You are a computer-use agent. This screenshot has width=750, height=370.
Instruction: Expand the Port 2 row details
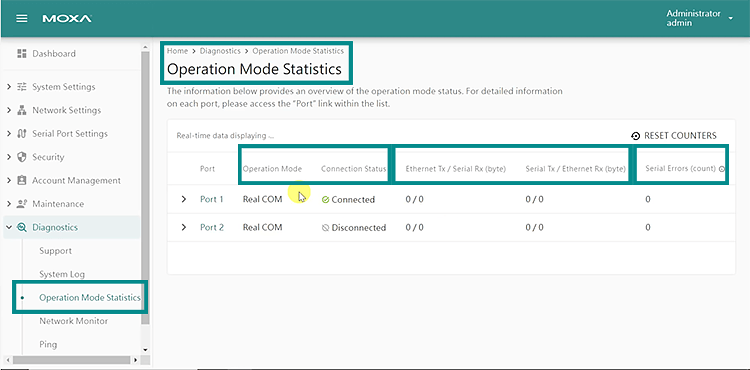pos(184,227)
